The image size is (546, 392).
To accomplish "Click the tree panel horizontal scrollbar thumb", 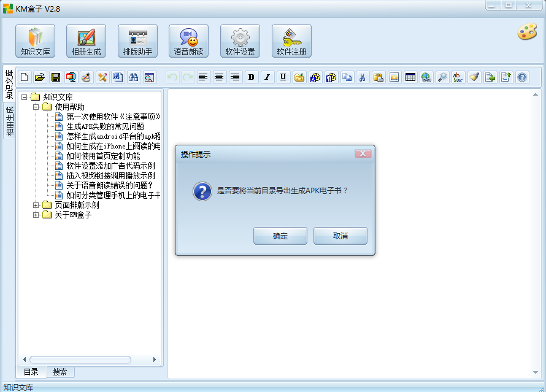I will 80,359.
